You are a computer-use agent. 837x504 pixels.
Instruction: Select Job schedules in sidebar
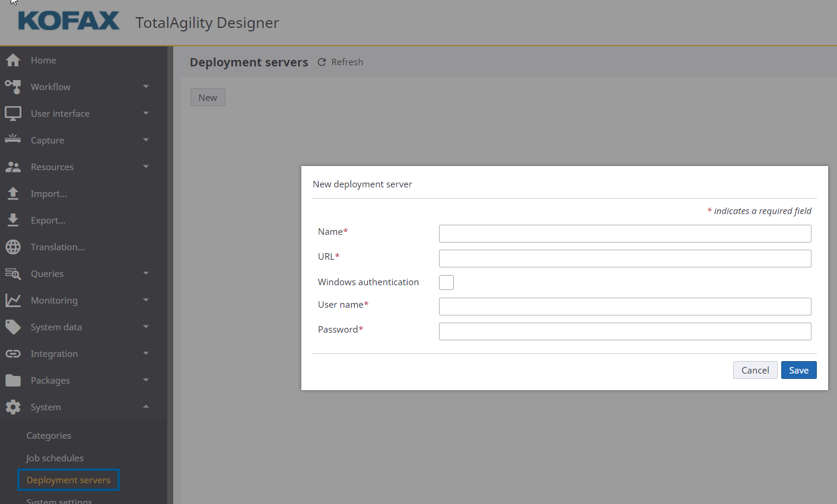[55, 458]
